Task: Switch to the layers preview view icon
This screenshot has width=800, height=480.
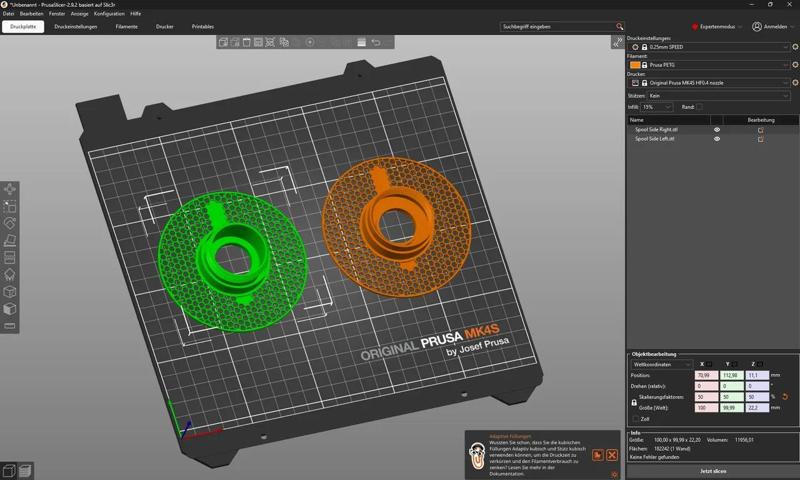Action: [25, 470]
